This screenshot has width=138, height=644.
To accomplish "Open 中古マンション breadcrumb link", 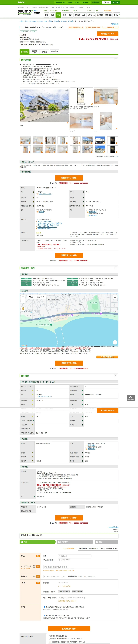I will [43, 21].
